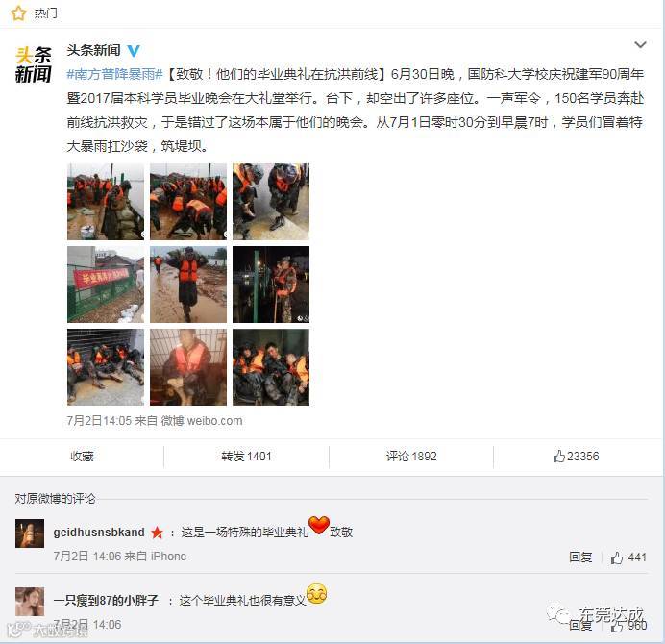Open 一只瘦到87的小胖子 user avatar

(x=30, y=602)
